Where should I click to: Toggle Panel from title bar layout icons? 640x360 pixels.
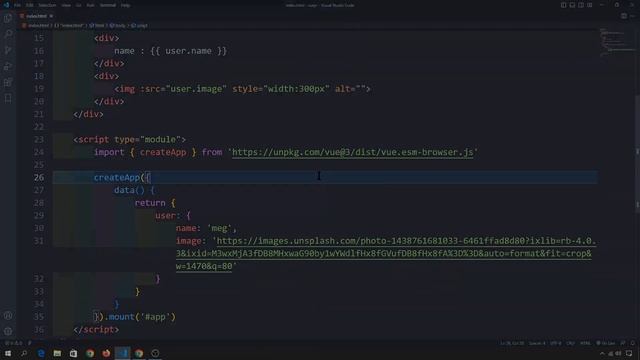click(572, 5)
